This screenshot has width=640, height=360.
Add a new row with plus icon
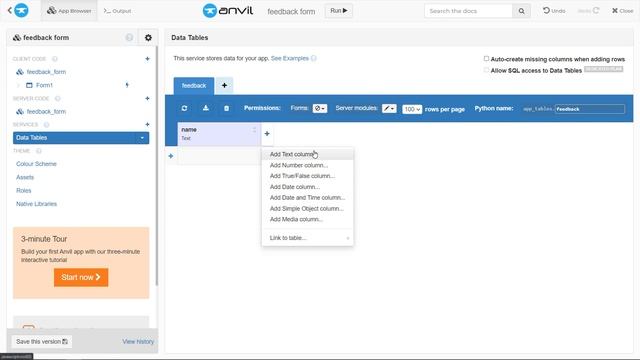[171, 156]
